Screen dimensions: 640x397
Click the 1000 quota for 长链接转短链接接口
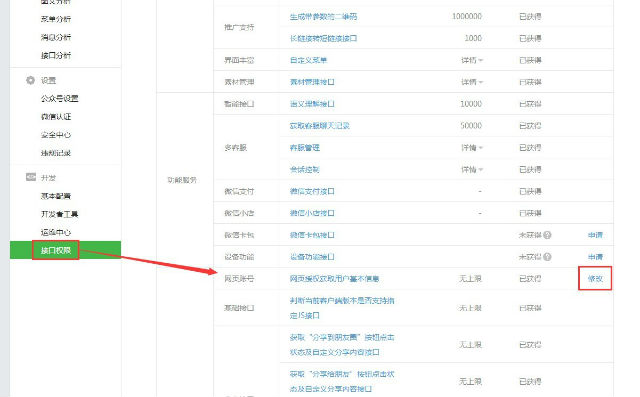click(473, 38)
